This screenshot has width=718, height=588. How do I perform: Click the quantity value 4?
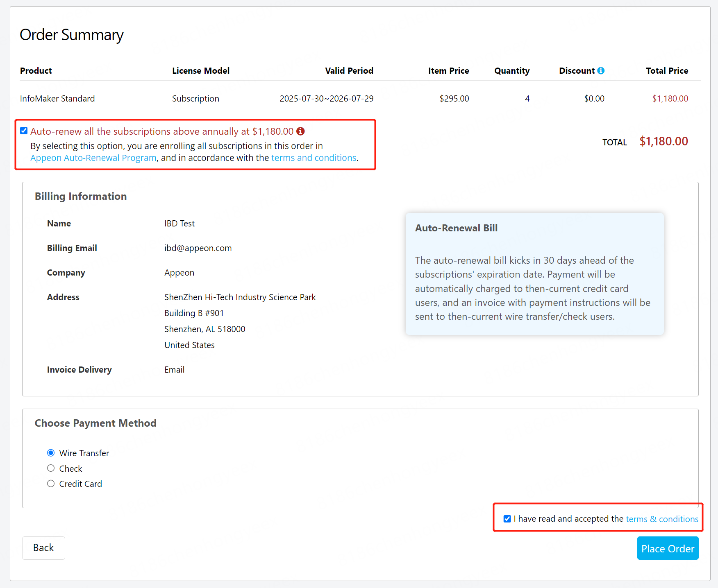click(527, 99)
